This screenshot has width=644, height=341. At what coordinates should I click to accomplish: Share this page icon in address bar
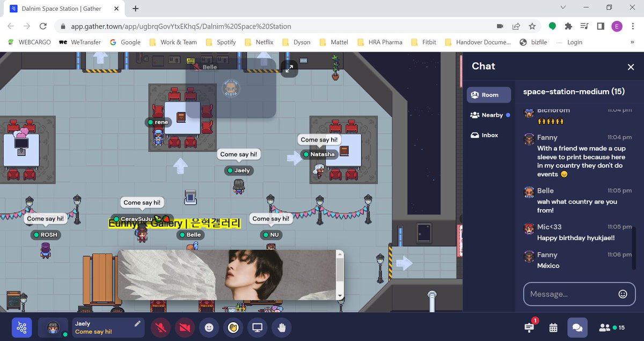(516, 26)
